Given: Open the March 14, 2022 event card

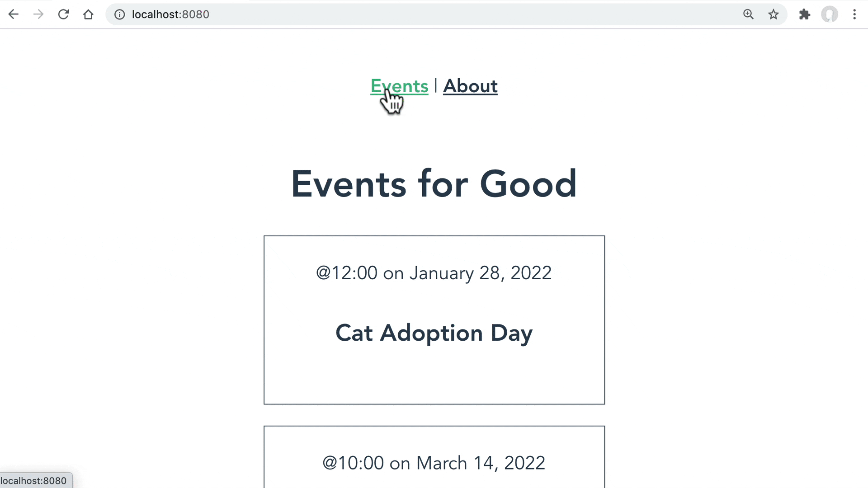Looking at the screenshot, I should click(434, 457).
